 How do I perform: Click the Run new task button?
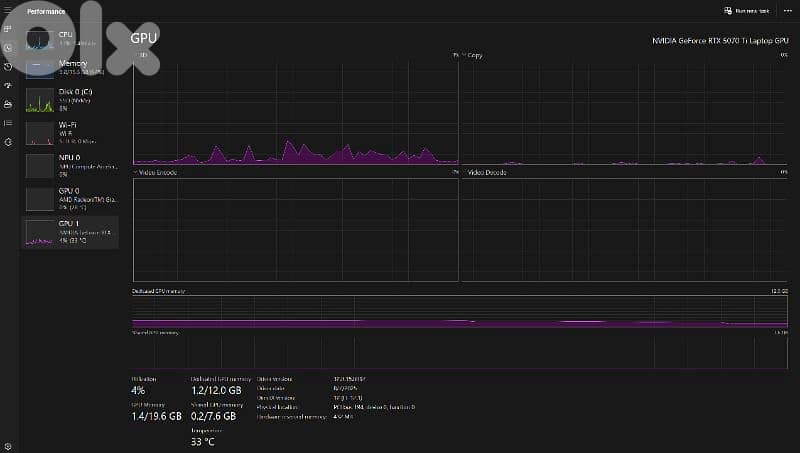click(746, 12)
